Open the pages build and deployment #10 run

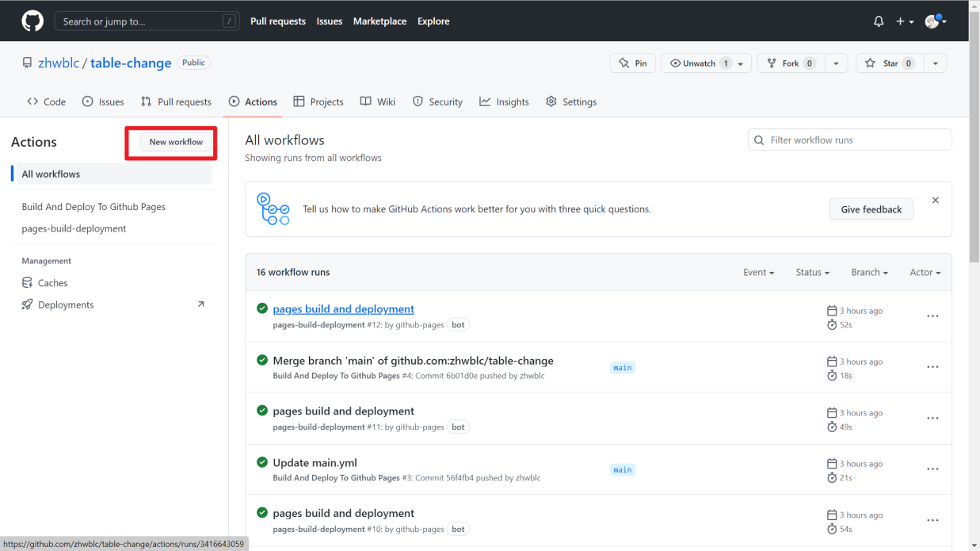point(343,513)
